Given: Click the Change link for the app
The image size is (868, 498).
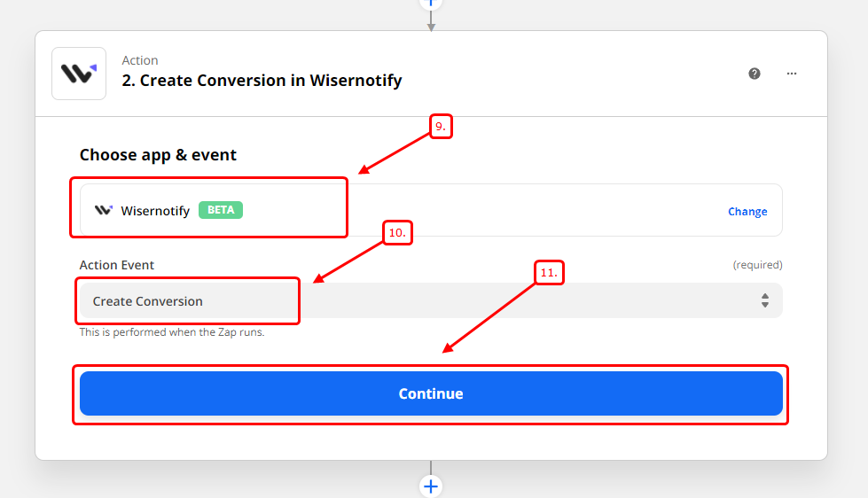Looking at the screenshot, I should (747, 212).
